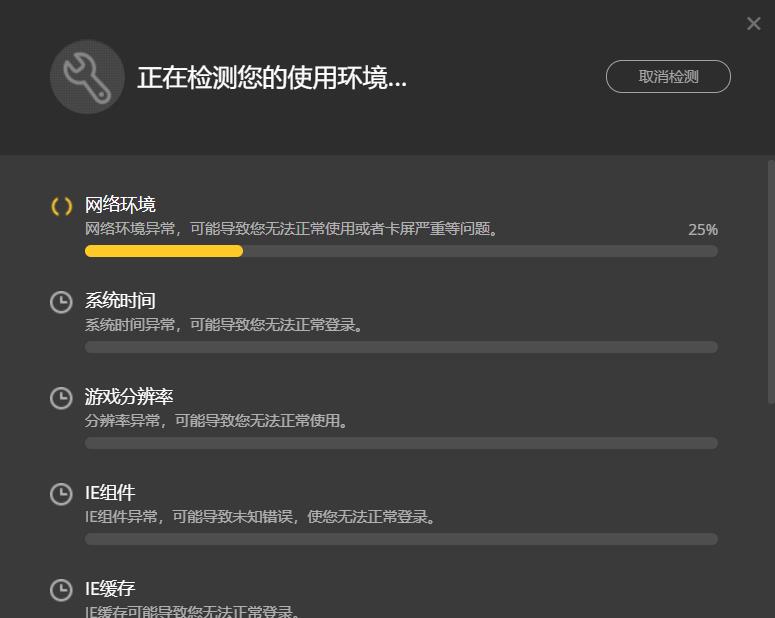Close the environment detection dialog

754,23
